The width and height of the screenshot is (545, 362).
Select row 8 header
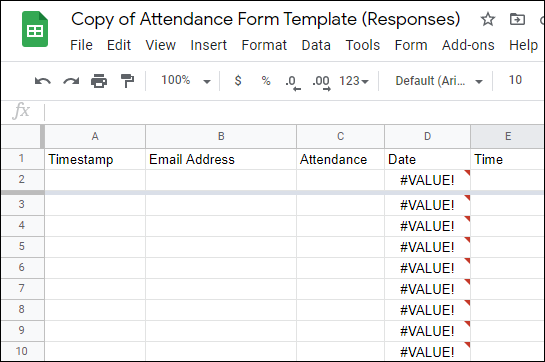coord(22,309)
